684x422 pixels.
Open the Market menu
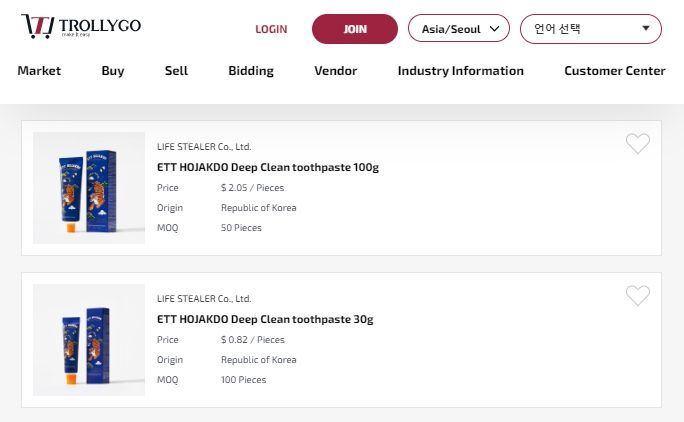(39, 71)
